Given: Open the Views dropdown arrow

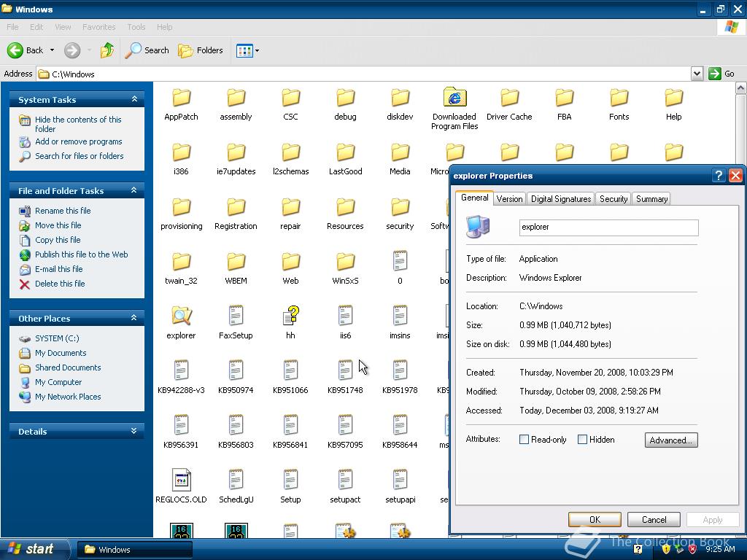Looking at the screenshot, I should click(x=258, y=50).
